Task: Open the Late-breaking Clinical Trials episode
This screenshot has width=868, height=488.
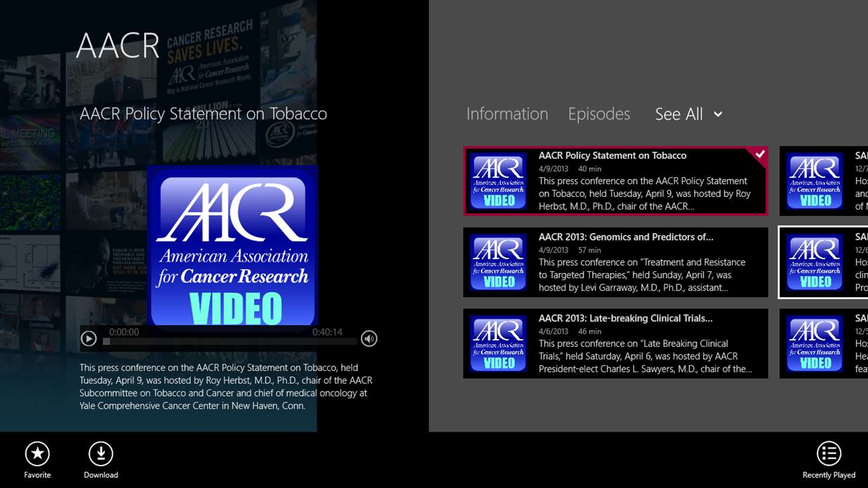Action: (x=615, y=343)
